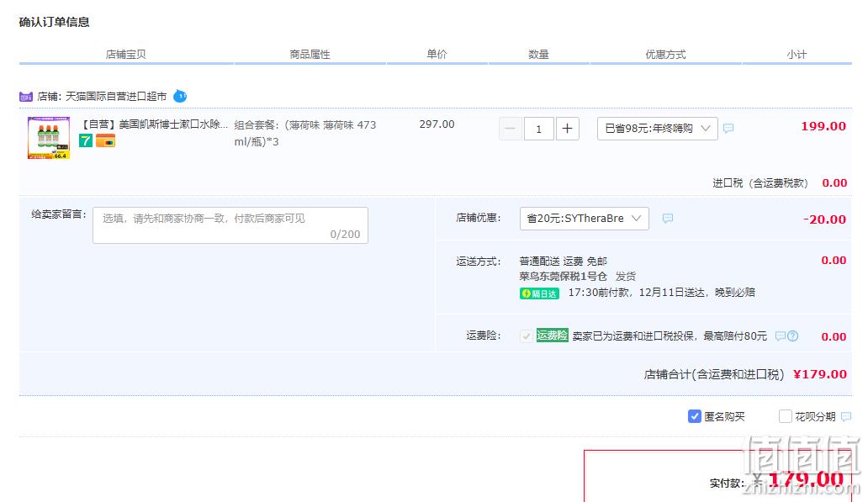Click the info icon next to 花呗分期
The width and height of the screenshot is (868, 502).
(846, 417)
